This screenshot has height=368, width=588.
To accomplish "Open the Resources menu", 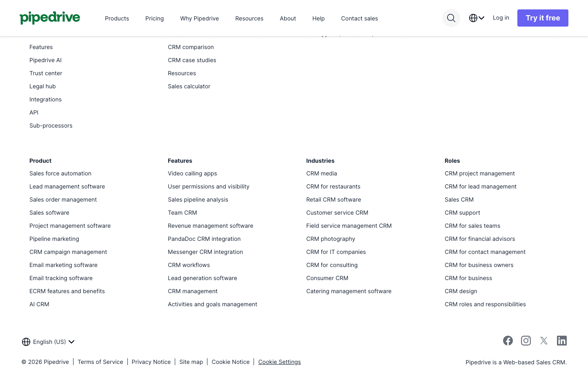I will [x=249, y=18].
